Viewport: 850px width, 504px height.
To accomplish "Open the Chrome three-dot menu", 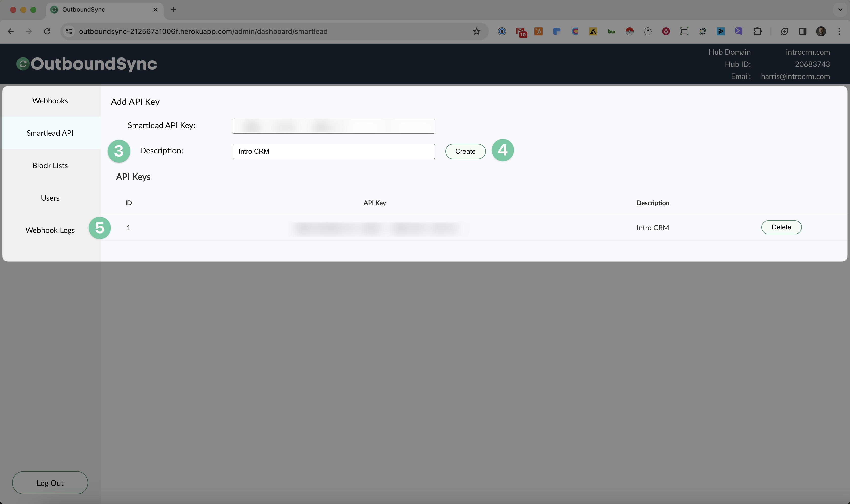I will click(x=839, y=31).
